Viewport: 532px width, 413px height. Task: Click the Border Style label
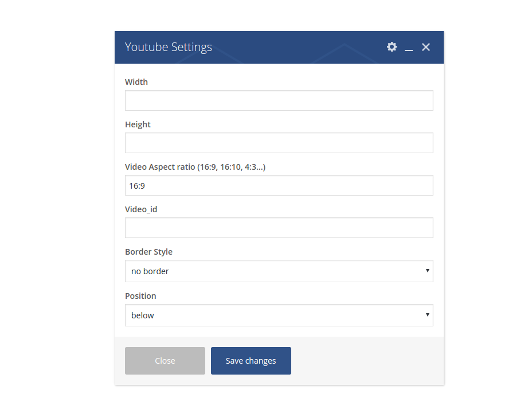[x=148, y=252]
